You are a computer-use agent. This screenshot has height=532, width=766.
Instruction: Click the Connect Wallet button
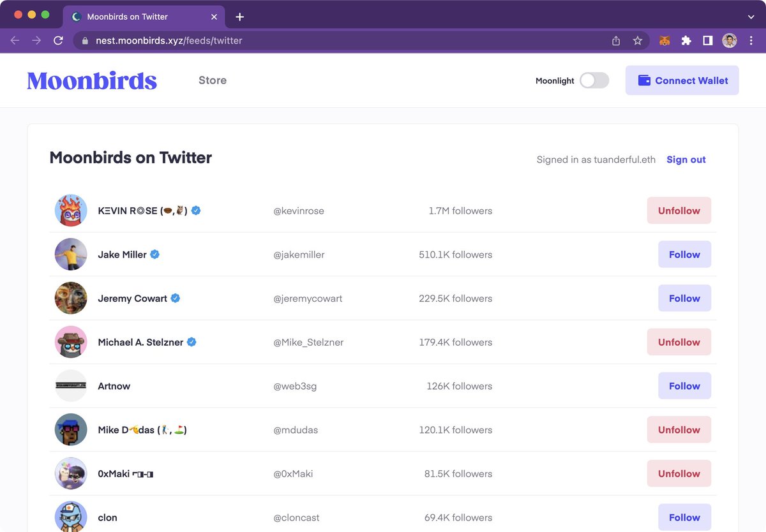pyautogui.click(x=682, y=80)
